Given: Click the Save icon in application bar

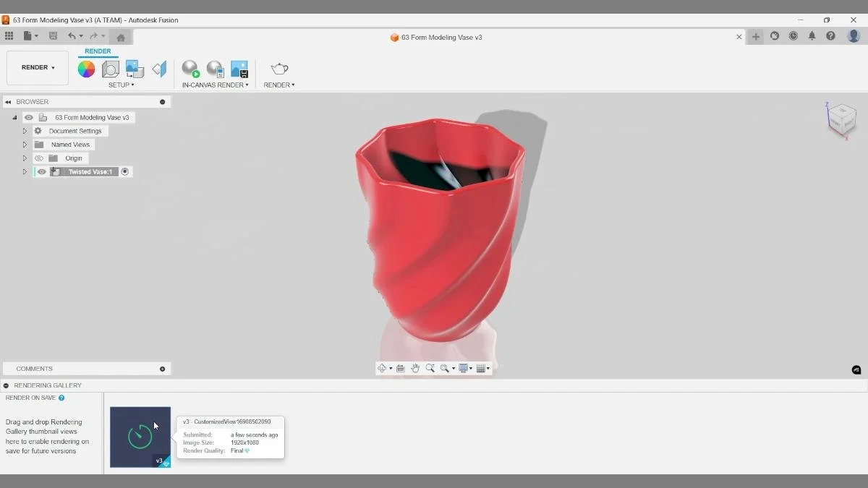Looking at the screenshot, I should (52, 35).
